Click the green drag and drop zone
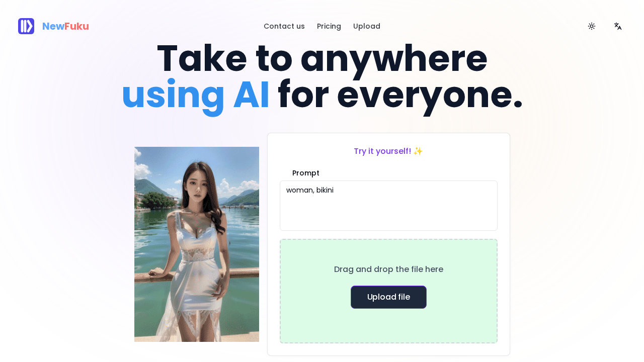644x362 pixels. point(388,291)
